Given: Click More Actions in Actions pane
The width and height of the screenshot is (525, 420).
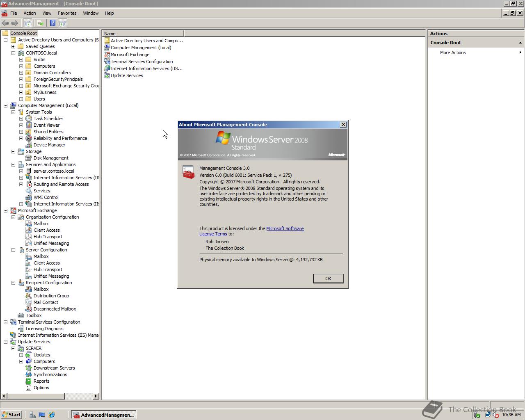Looking at the screenshot, I should pos(453,52).
